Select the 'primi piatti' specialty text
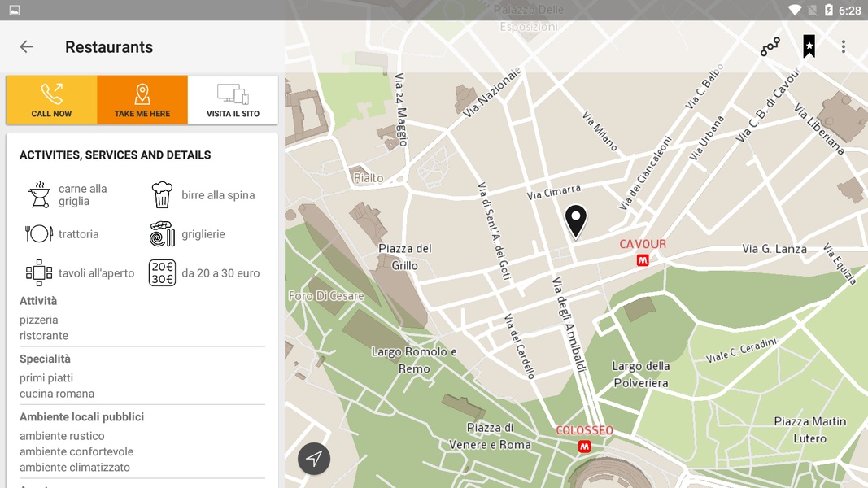The height and width of the screenshot is (488, 868). tap(46, 378)
